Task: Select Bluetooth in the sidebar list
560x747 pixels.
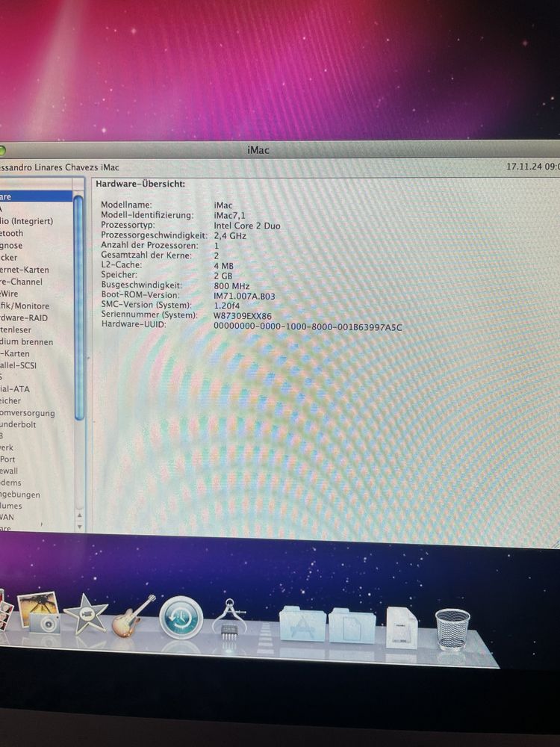Action: tap(11, 233)
